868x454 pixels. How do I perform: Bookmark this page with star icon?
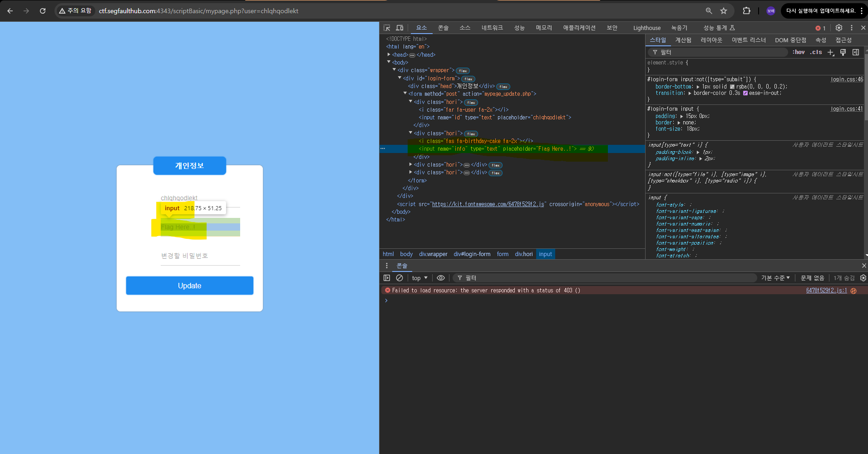click(x=724, y=11)
